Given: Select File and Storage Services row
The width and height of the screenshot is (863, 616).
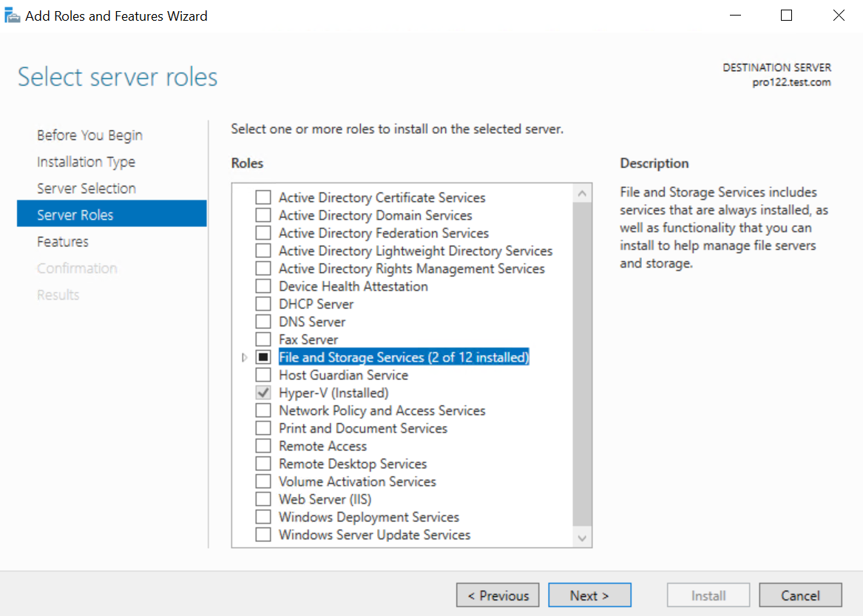Looking at the screenshot, I should click(x=404, y=357).
